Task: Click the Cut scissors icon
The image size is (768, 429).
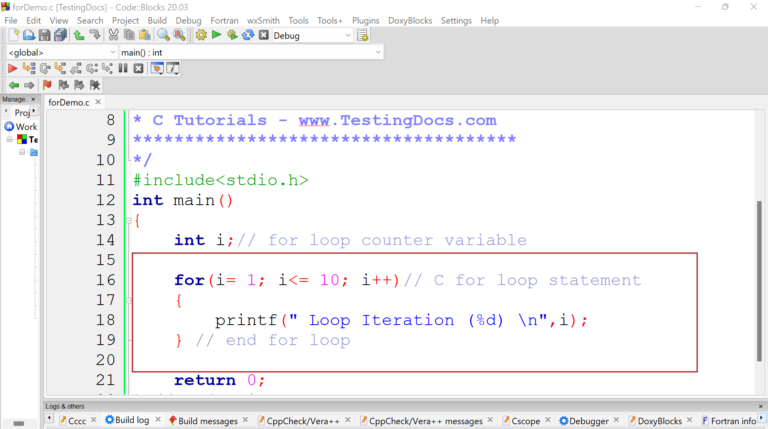Action: click(x=113, y=35)
